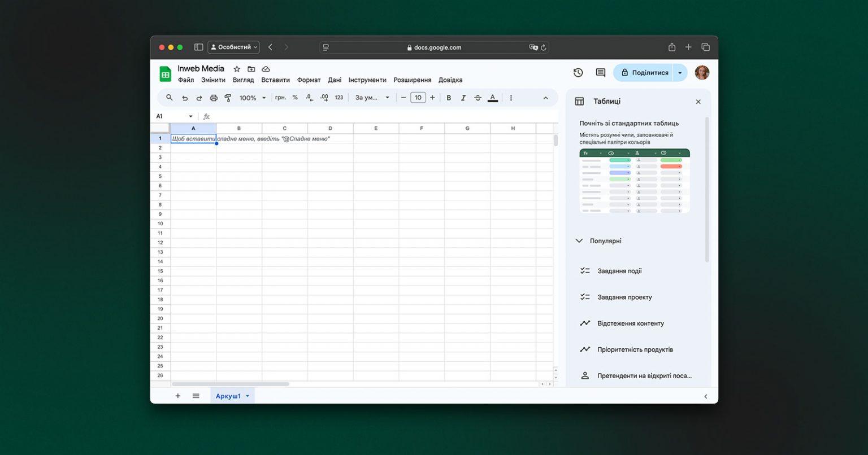Toggle bold formatting
Image resolution: width=868 pixels, height=455 pixels.
point(449,98)
